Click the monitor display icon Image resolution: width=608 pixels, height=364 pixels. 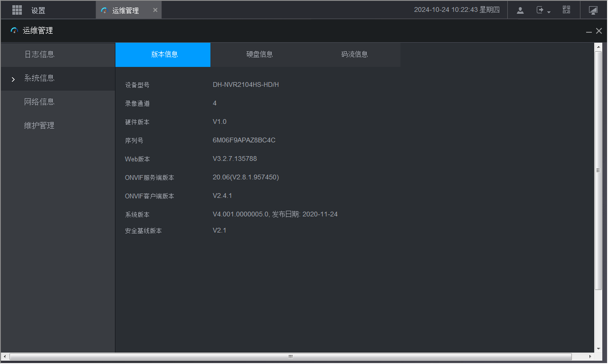tap(593, 10)
